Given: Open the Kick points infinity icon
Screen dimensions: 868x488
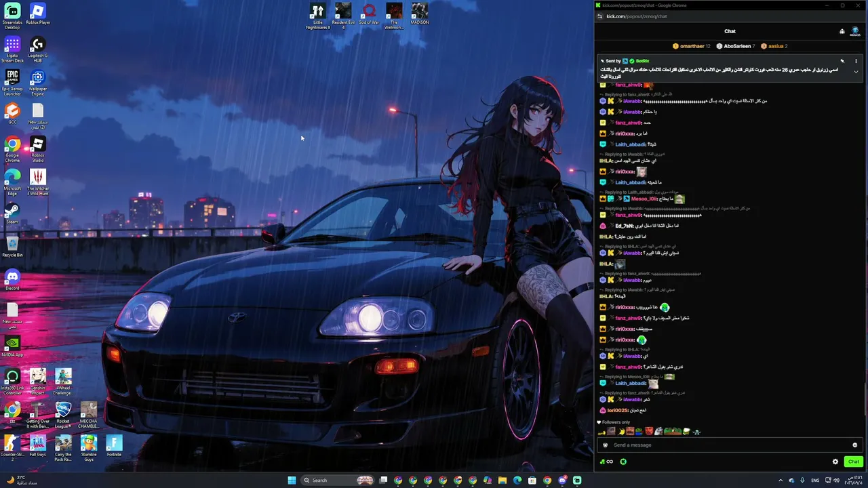Looking at the screenshot, I should click(607, 462).
